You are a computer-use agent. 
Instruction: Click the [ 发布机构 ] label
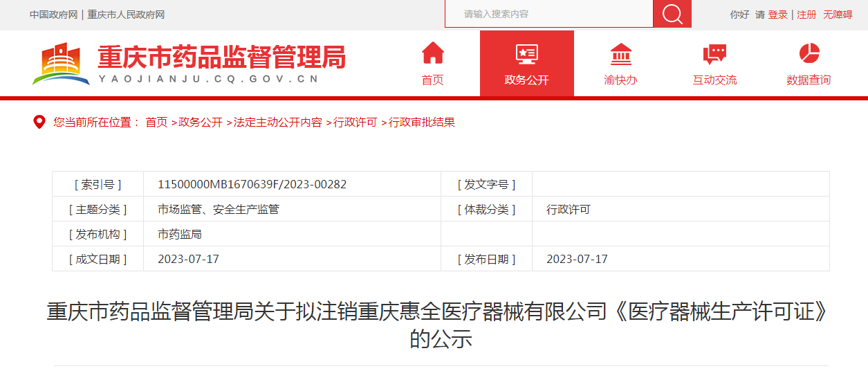point(98,234)
